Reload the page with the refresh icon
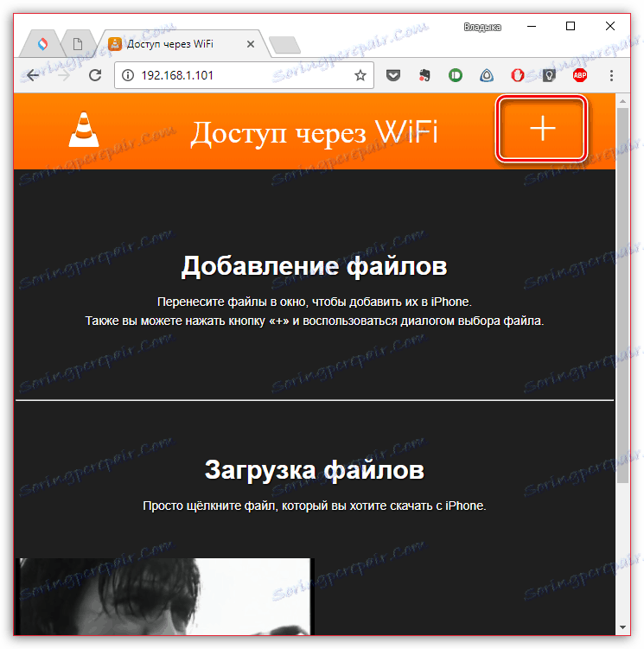The height and width of the screenshot is (649, 644). (x=95, y=75)
